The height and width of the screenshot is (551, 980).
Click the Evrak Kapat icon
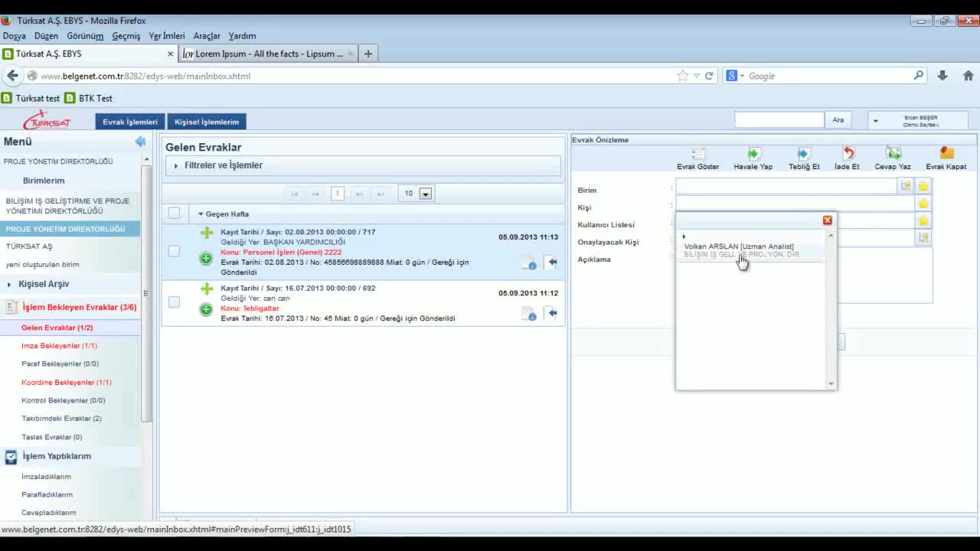[946, 155]
